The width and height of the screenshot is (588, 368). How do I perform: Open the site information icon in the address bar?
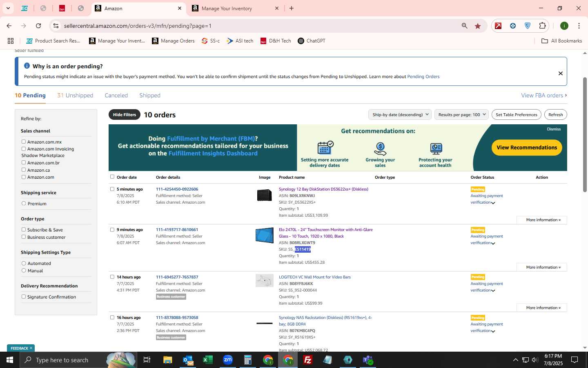[x=56, y=26]
